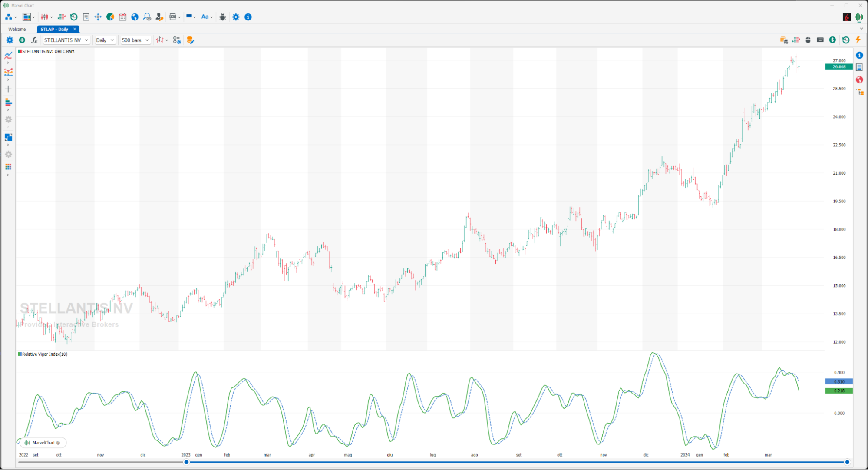Open the shopping cart orders icon on right toolbar
Screen dimensions: 868x470
click(784, 40)
